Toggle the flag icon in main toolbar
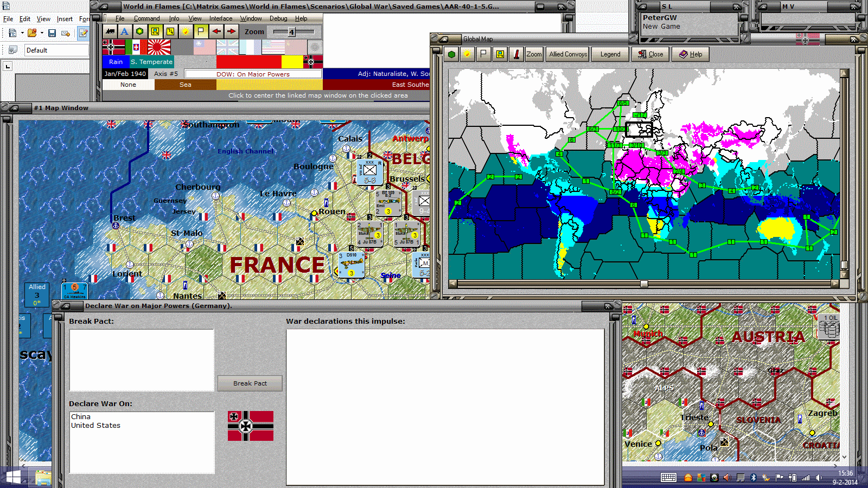868x488 pixels. click(x=201, y=31)
